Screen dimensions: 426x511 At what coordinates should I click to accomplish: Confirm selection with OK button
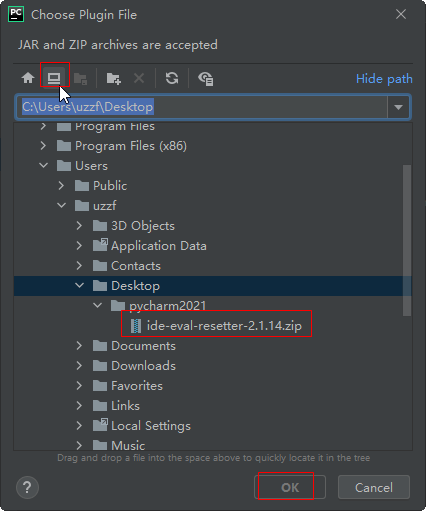[290, 487]
